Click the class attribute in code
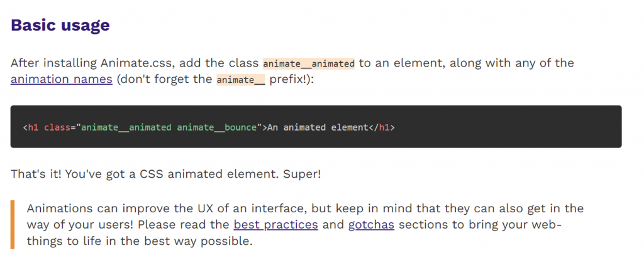Image resolution: width=644 pixels, height=265 pixels. (x=57, y=127)
